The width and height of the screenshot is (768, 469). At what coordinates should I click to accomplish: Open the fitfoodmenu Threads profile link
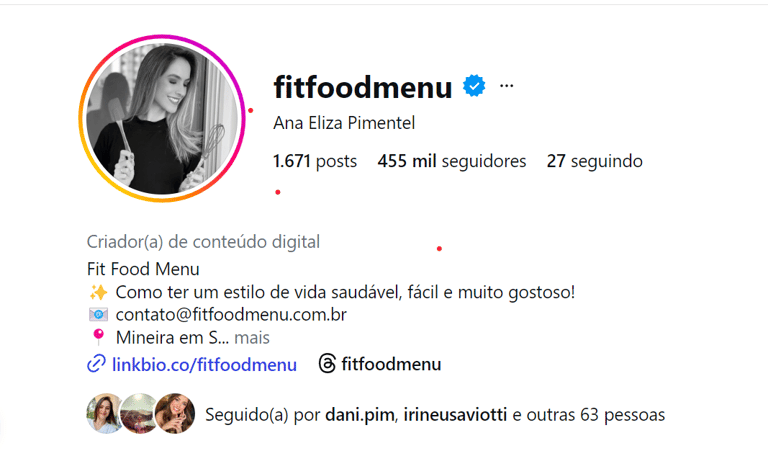pos(391,364)
